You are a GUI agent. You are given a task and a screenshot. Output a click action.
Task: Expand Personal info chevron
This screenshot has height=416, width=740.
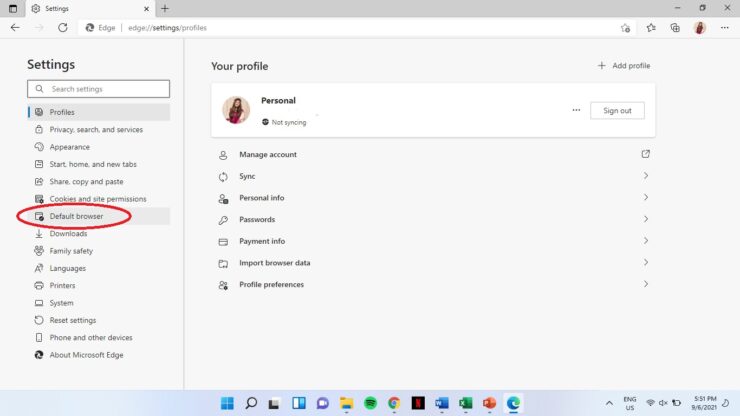coord(646,197)
